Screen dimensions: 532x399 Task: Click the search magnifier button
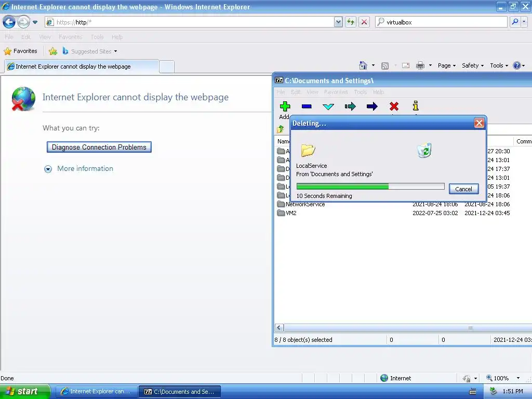tap(515, 22)
